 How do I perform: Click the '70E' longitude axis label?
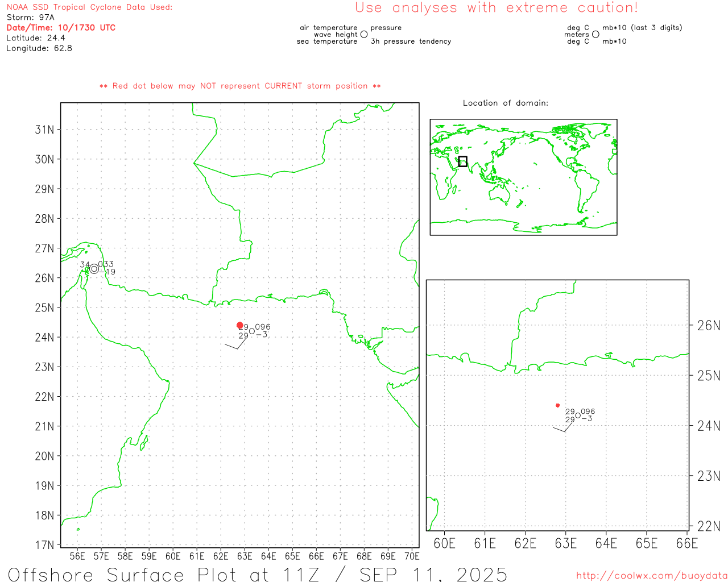point(412,556)
